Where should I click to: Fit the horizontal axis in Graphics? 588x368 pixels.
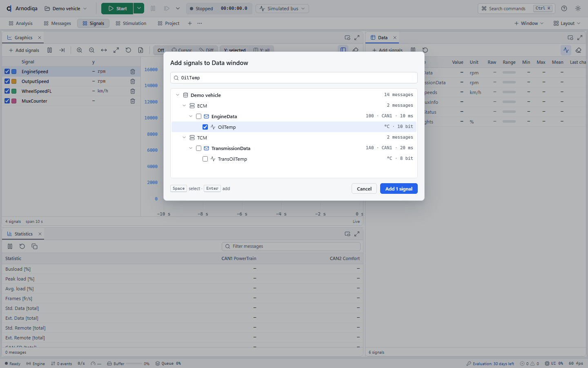[104, 50]
